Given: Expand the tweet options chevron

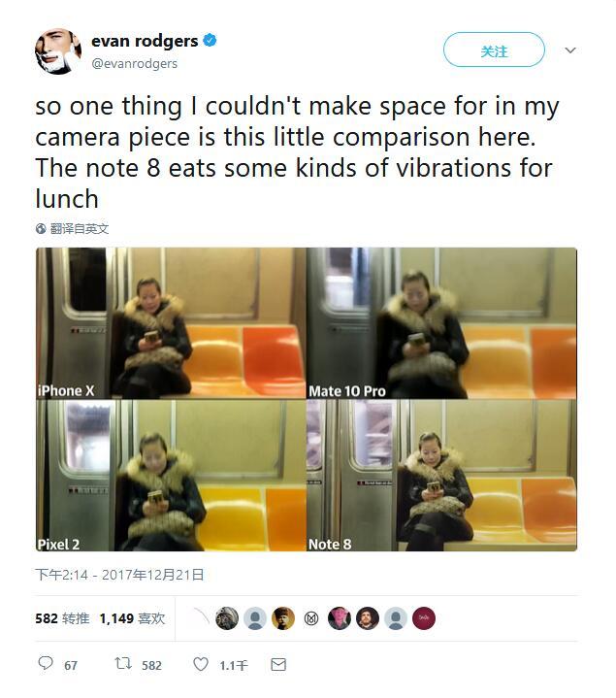Looking at the screenshot, I should pyautogui.click(x=570, y=50).
